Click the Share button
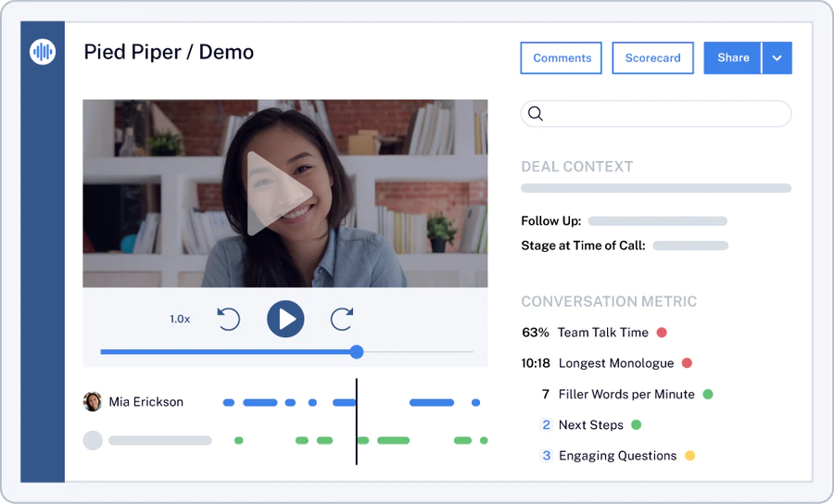 coord(733,58)
